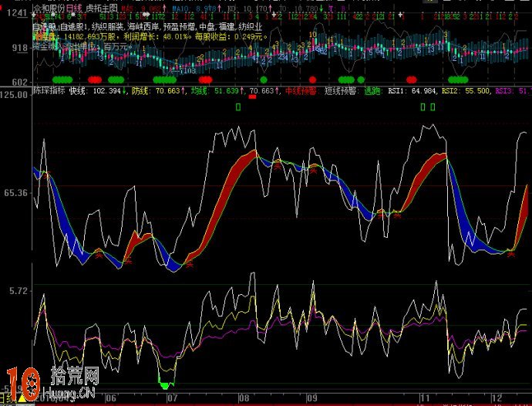Jump to the 07 month marker on time axis
The width and height of the screenshot is (532, 406).
pyautogui.click(x=172, y=398)
